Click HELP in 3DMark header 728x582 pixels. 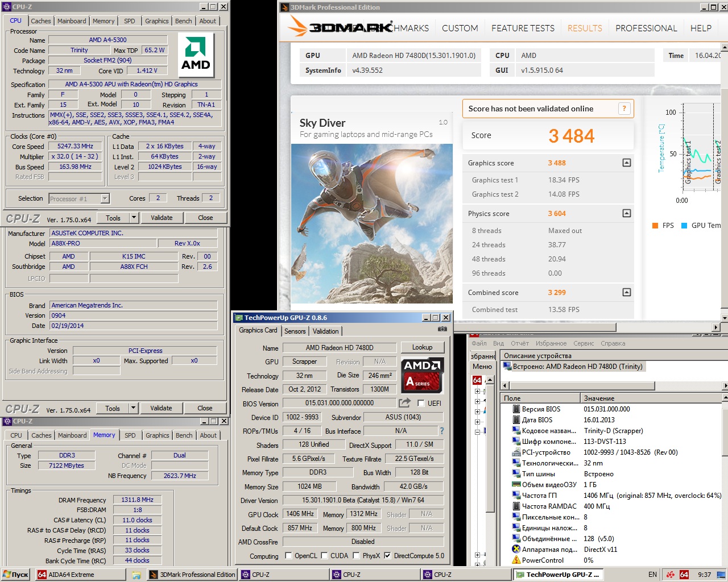point(701,28)
